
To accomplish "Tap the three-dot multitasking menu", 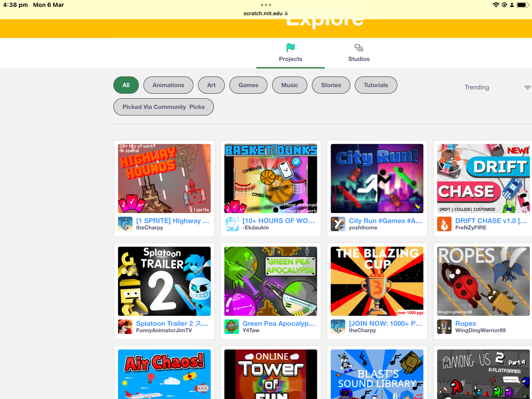I will 266,5.
